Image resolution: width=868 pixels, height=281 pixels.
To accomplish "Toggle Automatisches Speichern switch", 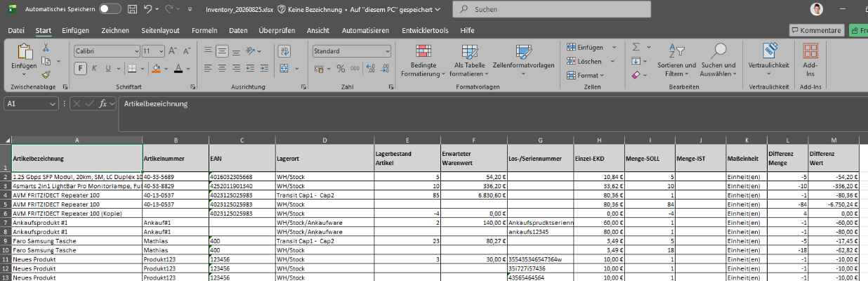I will pyautogui.click(x=110, y=9).
